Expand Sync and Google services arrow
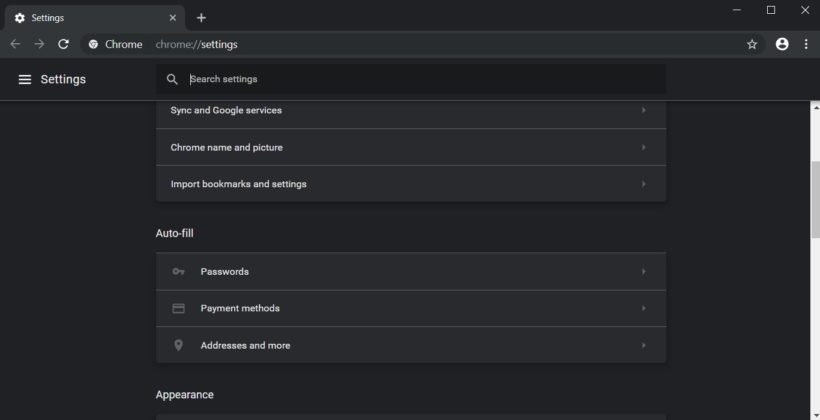 pyautogui.click(x=643, y=110)
